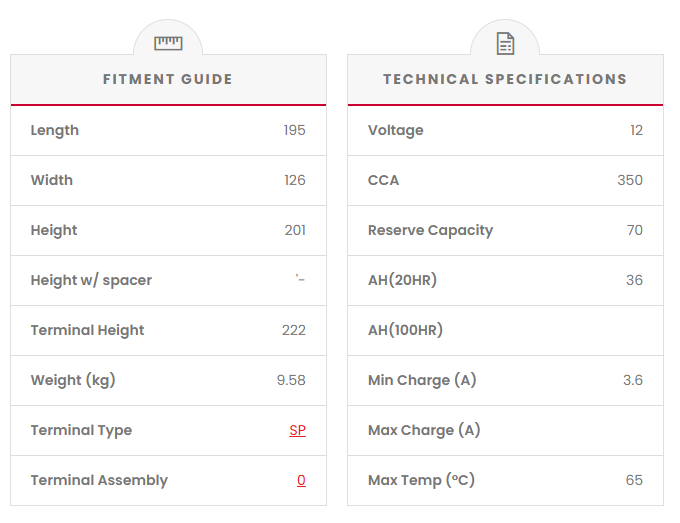The image size is (680, 523).
Task: Click the document icon above Technical Specifications
Action: coord(505,43)
